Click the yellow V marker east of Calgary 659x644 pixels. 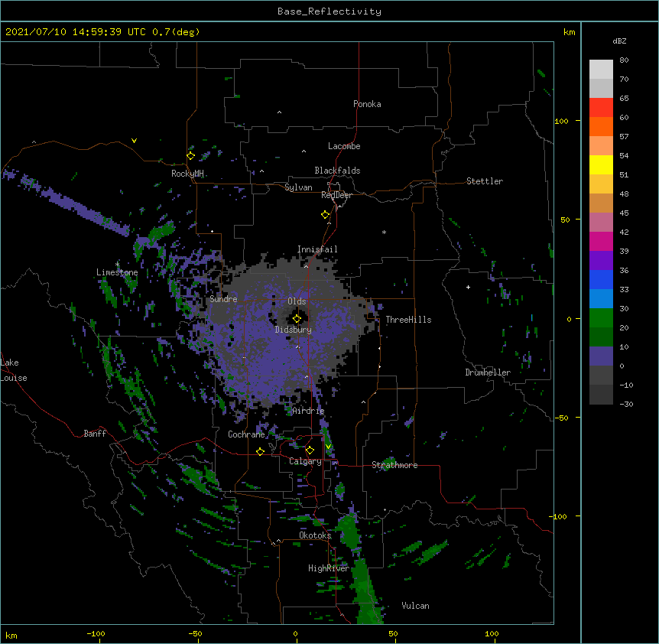328,447
